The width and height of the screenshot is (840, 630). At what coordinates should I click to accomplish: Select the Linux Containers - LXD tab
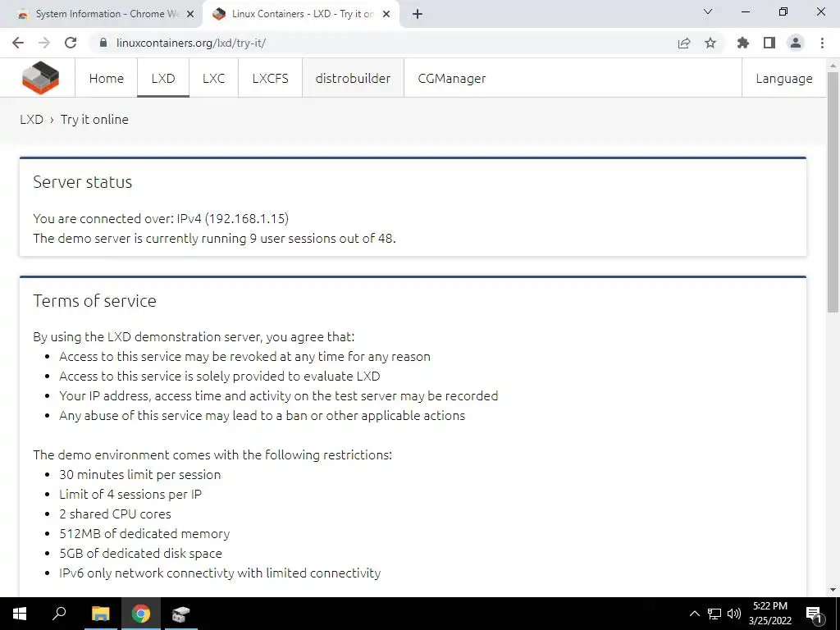click(x=301, y=14)
